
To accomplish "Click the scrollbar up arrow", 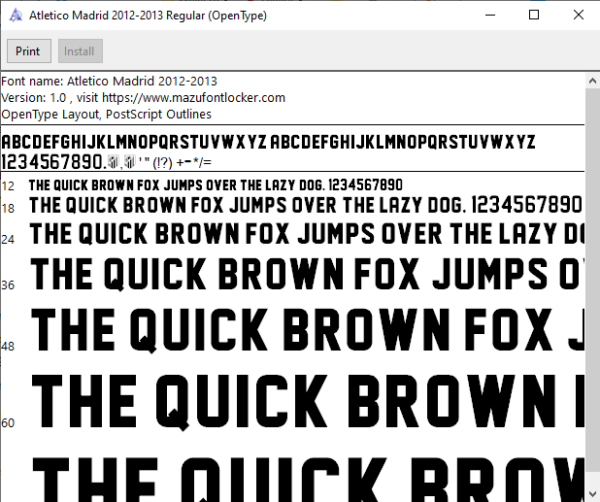I will tap(592, 81).
